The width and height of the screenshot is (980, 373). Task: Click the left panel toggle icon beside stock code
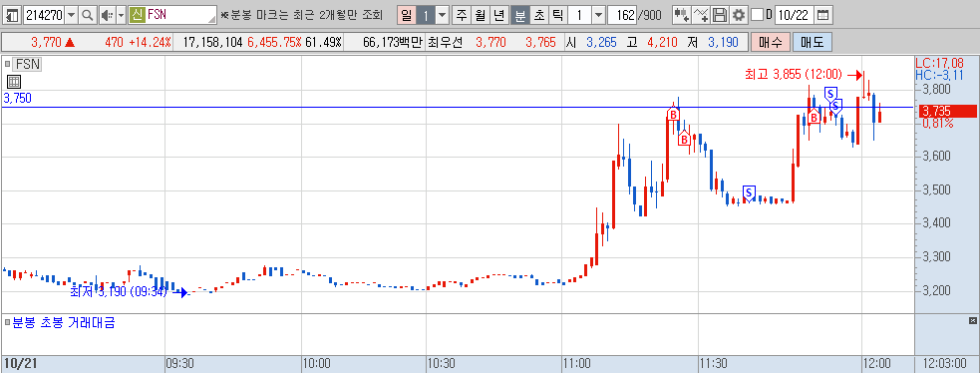tap(13, 15)
